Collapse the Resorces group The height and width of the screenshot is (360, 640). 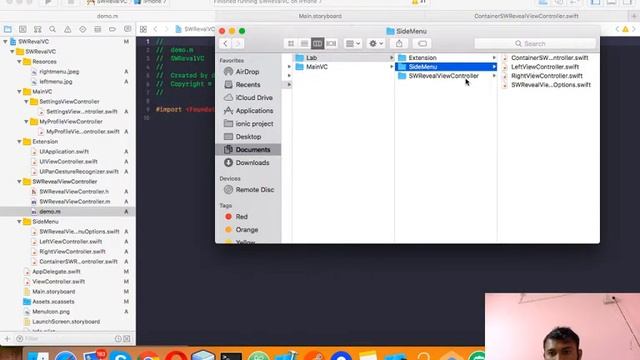point(19,62)
